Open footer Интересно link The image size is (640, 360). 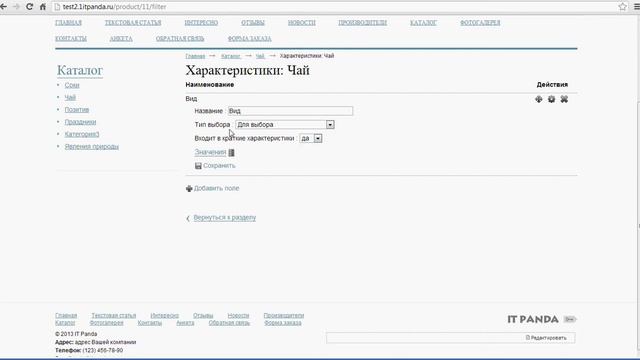pyautogui.click(x=164, y=316)
